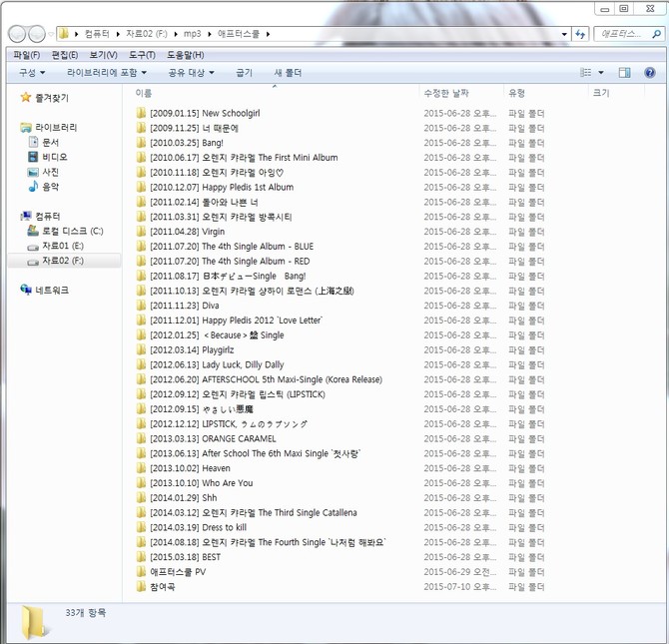Click the change view icon
Screen dimensions: 669x644
[x=585, y=73]
